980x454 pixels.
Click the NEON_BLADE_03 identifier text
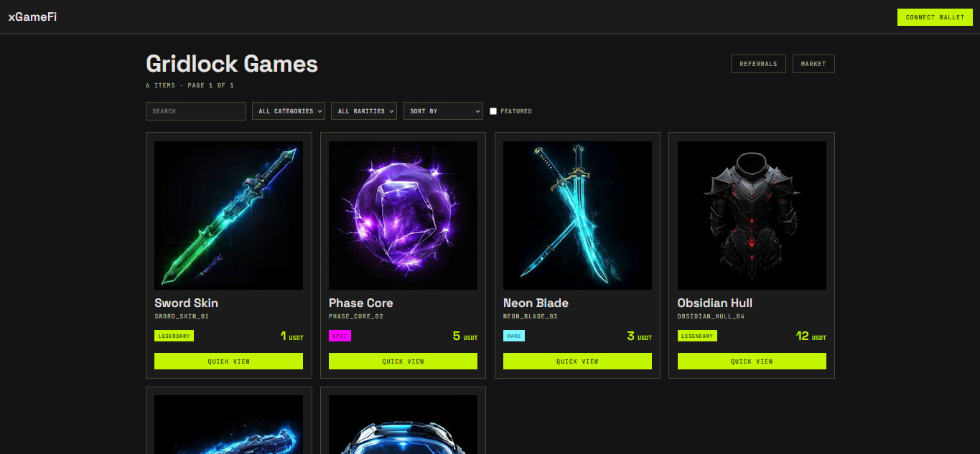pyautogui.click(x=531, y=316)
